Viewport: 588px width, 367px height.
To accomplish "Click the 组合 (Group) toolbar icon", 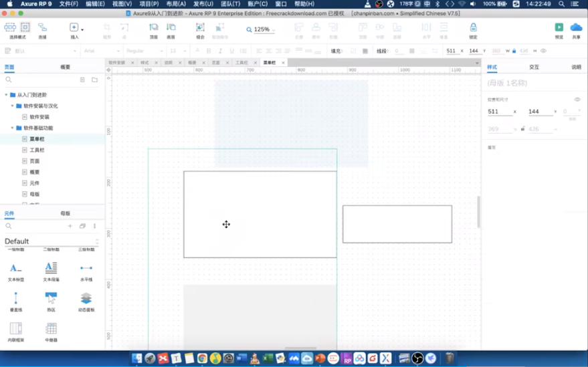I will (x=200, y=27).
